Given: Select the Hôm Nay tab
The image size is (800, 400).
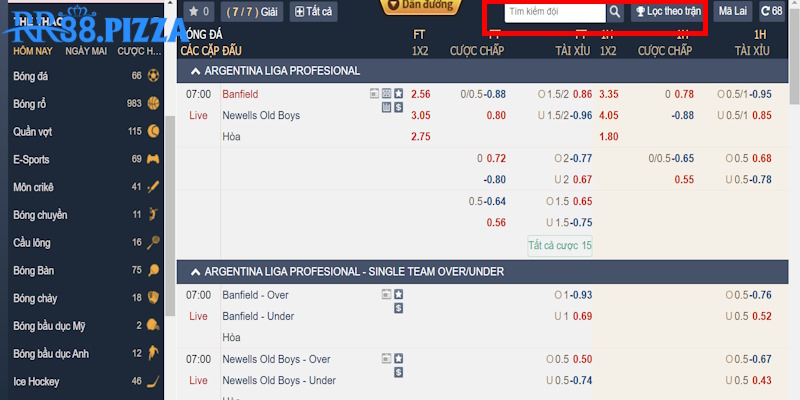Looking at the screenshot, I should 33,50.
